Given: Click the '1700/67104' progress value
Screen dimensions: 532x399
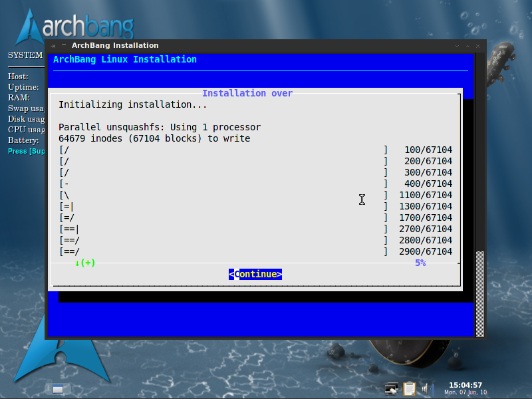Looking at the screenshot, I should point(426,217).
